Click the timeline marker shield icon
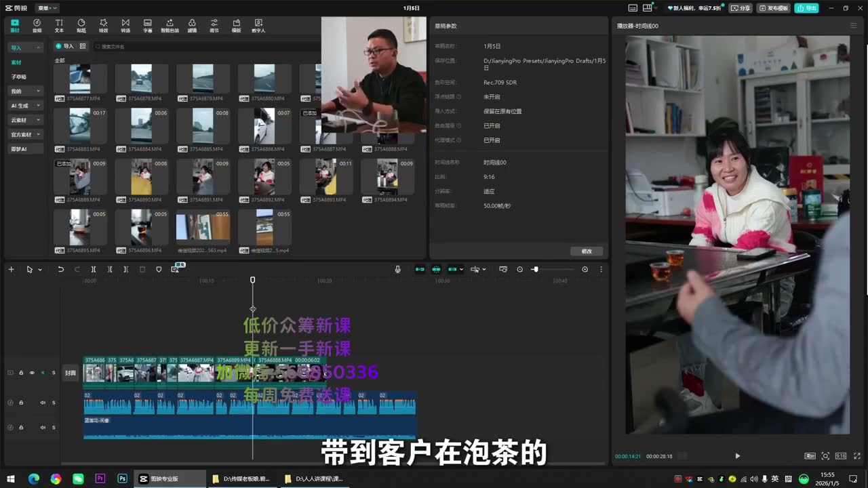868x488 pixels. pyautogui.click(x=159, y=269)
